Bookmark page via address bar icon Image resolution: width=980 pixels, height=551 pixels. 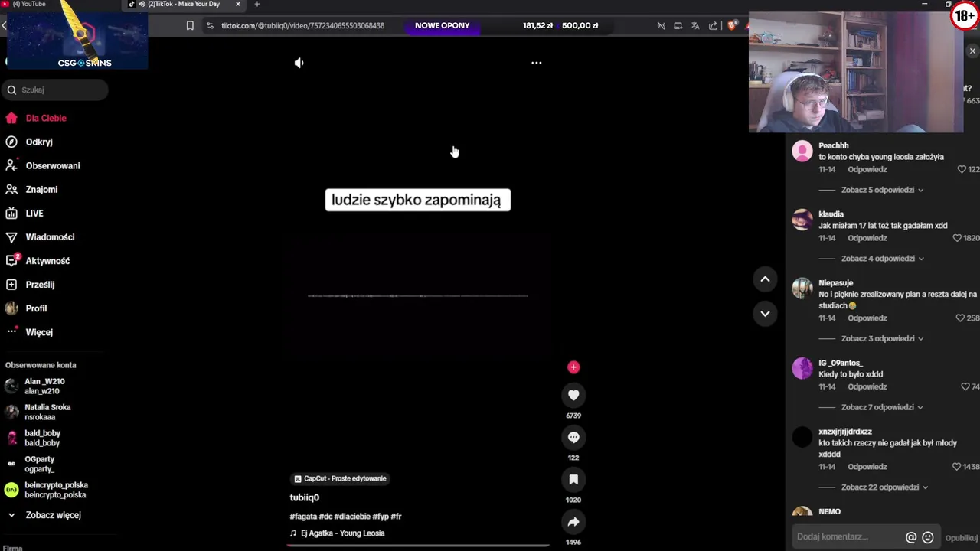(190, 25)
